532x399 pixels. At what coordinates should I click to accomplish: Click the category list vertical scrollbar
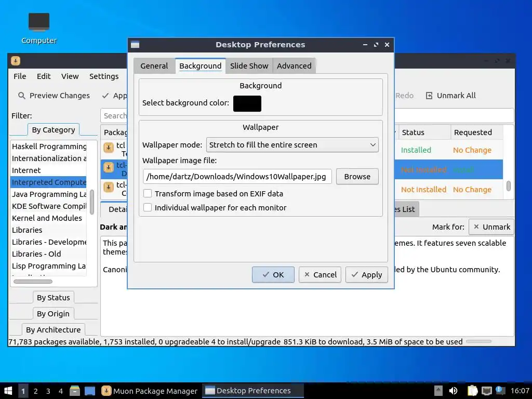click(x=92, y=202)
